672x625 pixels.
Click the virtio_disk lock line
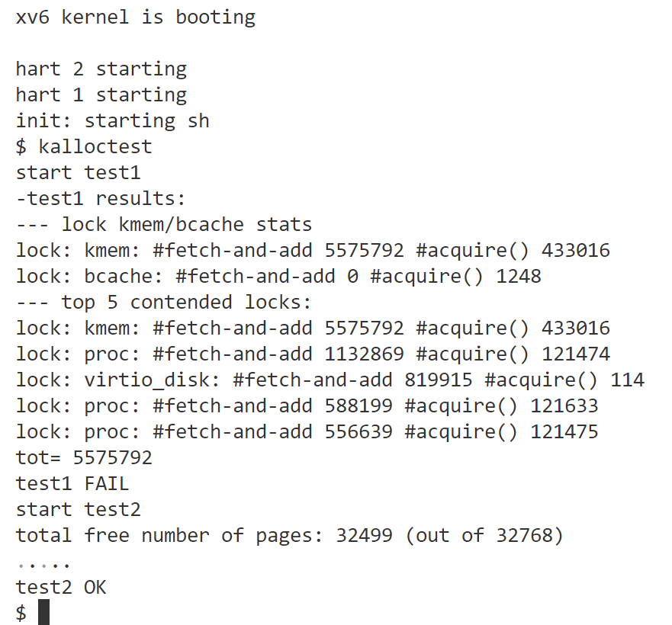click(330, 380)
